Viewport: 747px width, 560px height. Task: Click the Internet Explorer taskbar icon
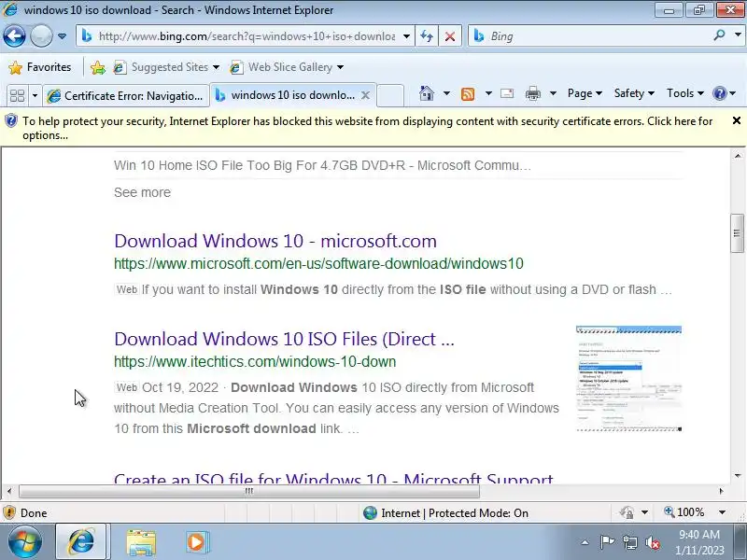tap(81, 542)
